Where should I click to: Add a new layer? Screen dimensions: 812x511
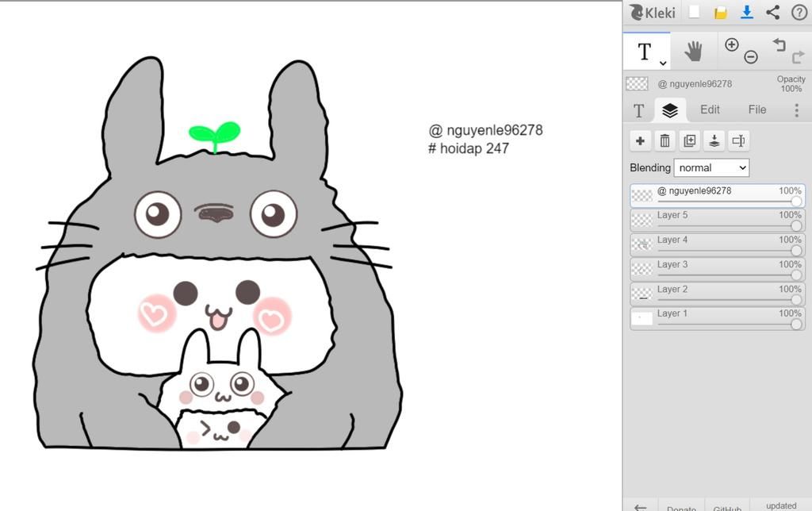tap(641, 141)
